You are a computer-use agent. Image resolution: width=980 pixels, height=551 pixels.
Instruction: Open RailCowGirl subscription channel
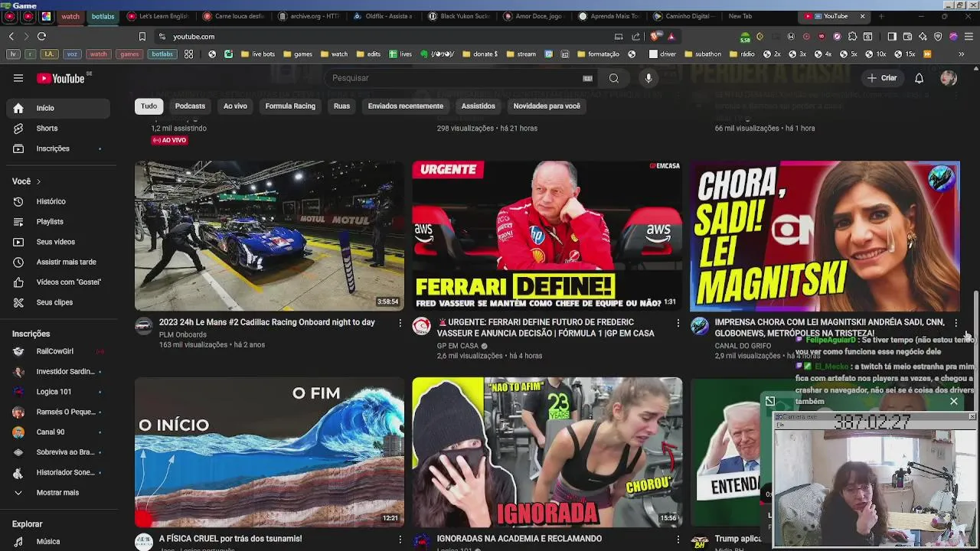58,351
